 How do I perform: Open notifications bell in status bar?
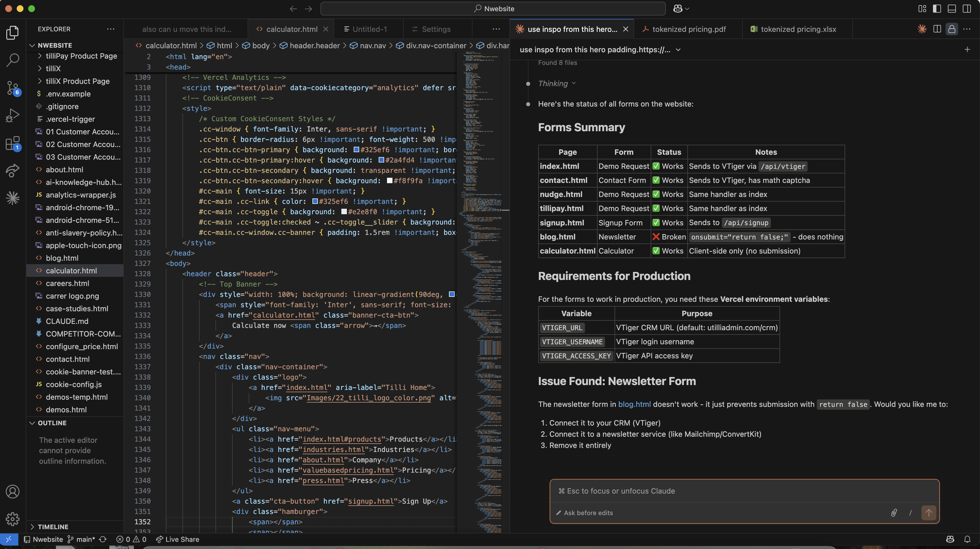(967, 539)
